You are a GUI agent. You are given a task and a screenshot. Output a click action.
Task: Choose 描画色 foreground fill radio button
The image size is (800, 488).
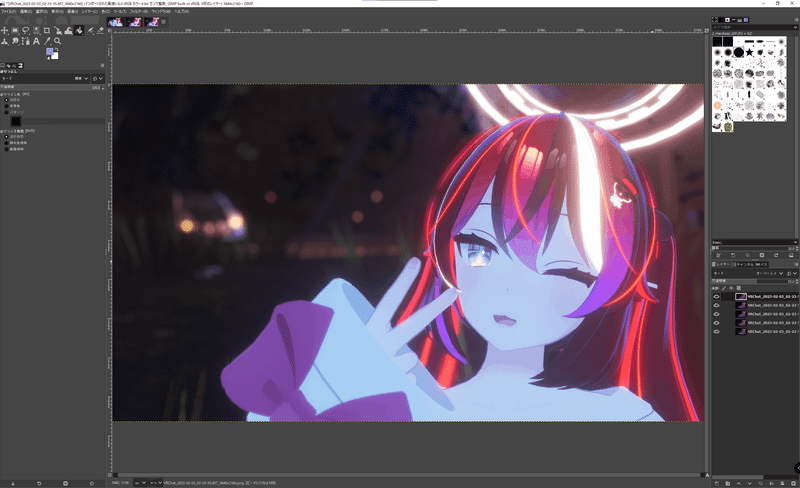point(6,100)
